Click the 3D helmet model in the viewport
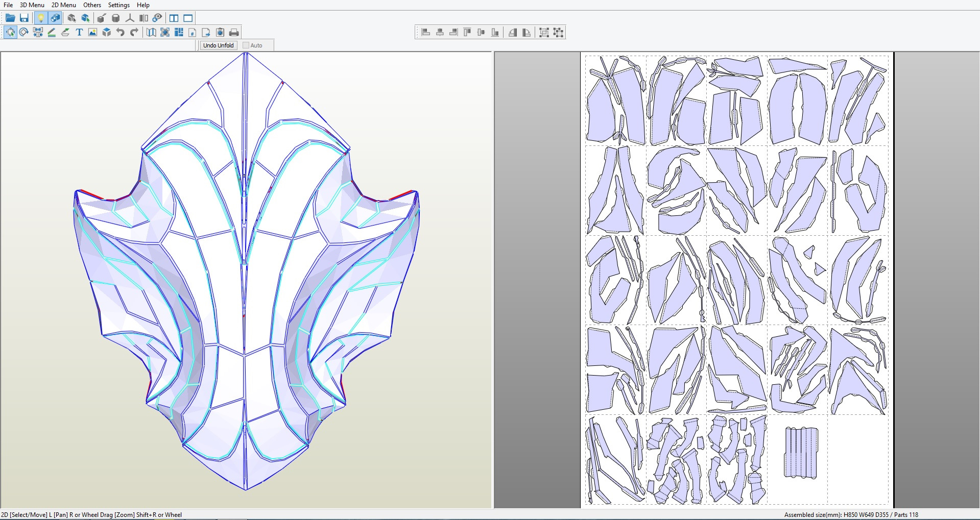 (x=246, y=270)
